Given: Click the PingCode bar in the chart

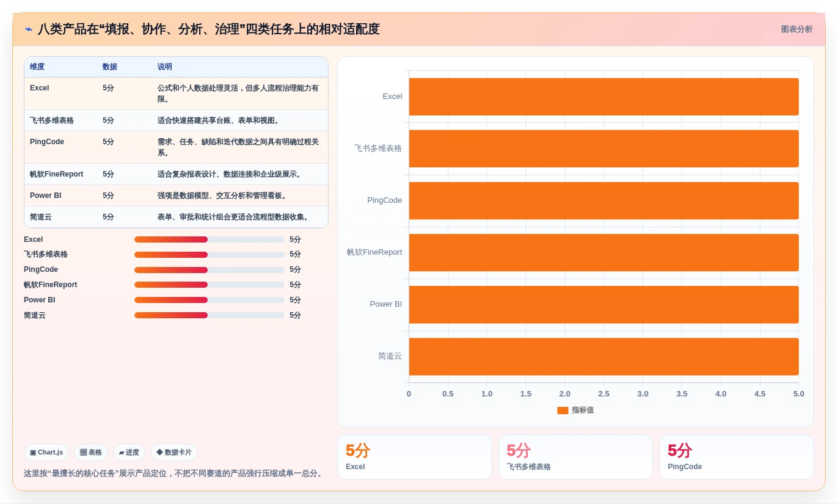Looking at the screenshot, I should click(x=603, y=200).
